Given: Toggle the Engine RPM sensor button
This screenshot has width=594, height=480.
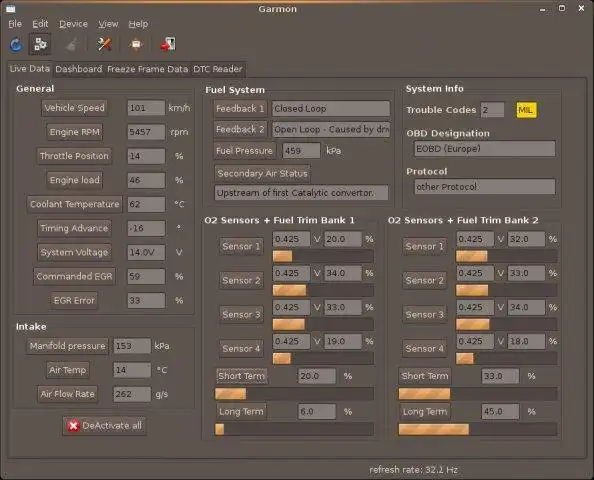Looking at the screenshot, I should pos(75,132).
